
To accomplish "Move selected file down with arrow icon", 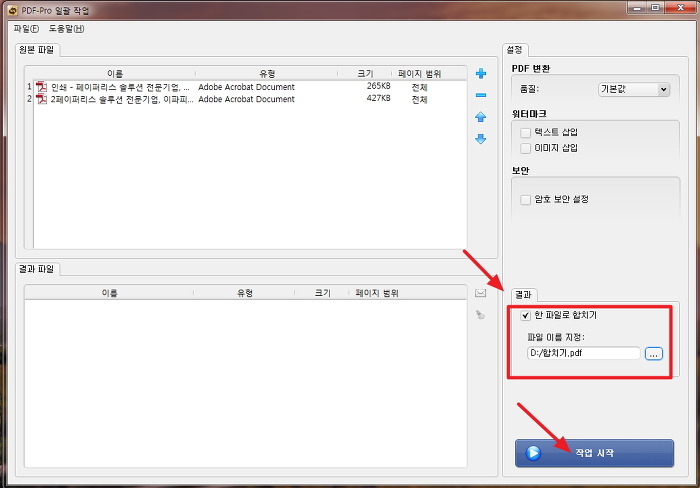I will [x=481, y=139].
